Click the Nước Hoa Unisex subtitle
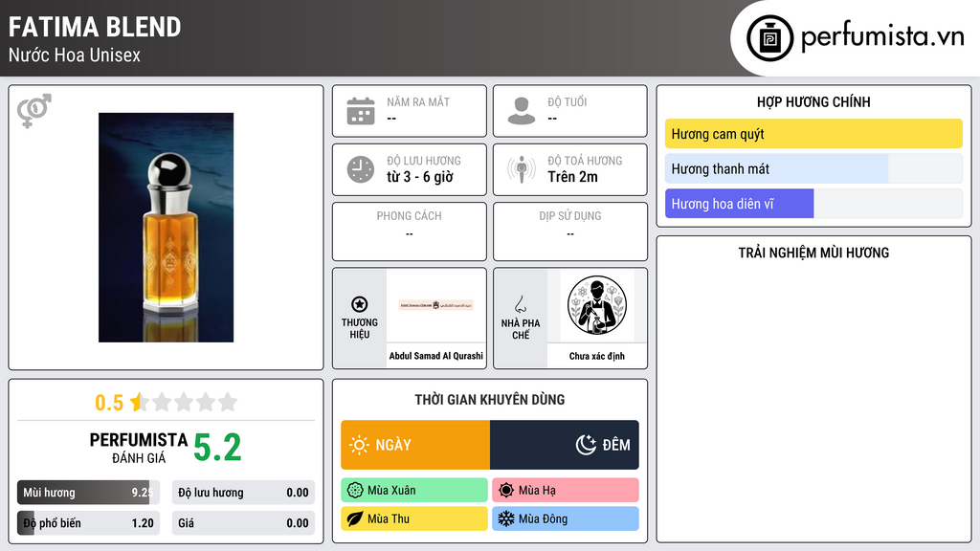The height and width of the screenshot is (551, 980). [75, 55]
